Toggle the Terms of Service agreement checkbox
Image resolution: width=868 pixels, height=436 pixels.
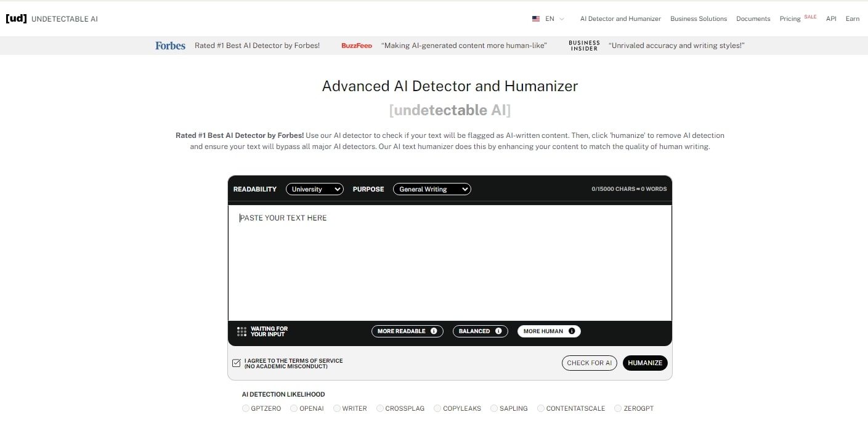pyautogui.click(x=237, y=363)
